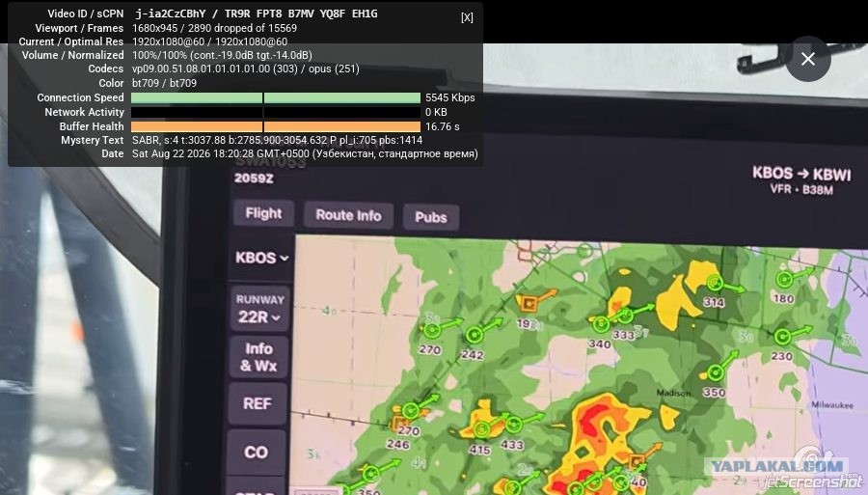
Task: Select the aircraft icon labeled 230
Action: coord(782,337)
